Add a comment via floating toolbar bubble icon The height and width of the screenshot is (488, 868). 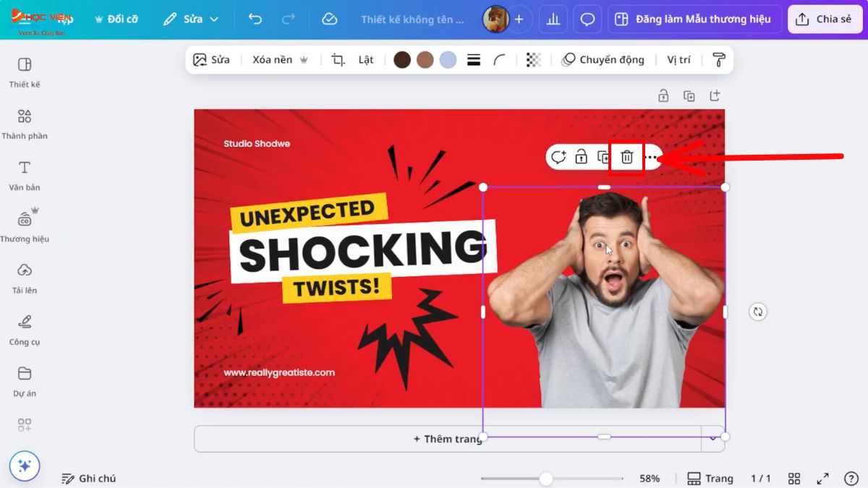558,157
